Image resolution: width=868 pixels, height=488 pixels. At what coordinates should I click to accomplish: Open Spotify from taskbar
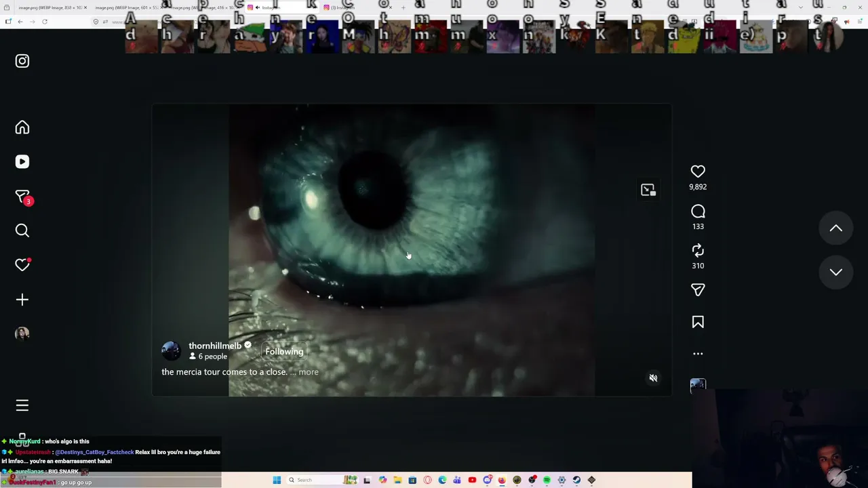point(547,480)
